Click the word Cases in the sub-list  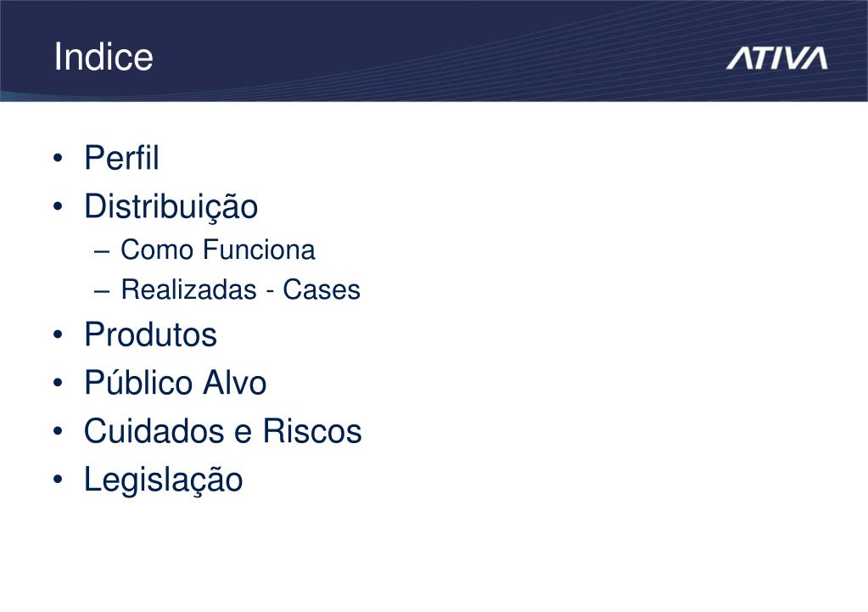(x=322, y=289)
